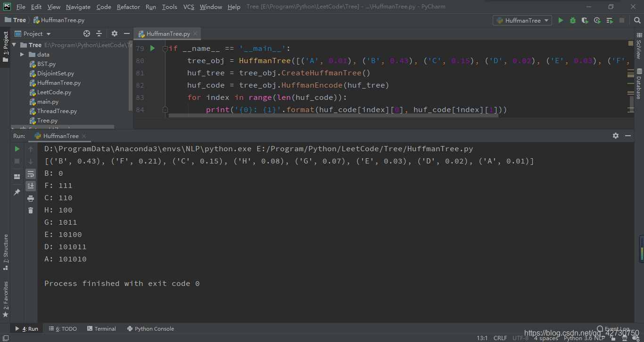Viewport: 644px width, 342px height.
Task: Clear console output with trash icon
Action: [31, 211]
